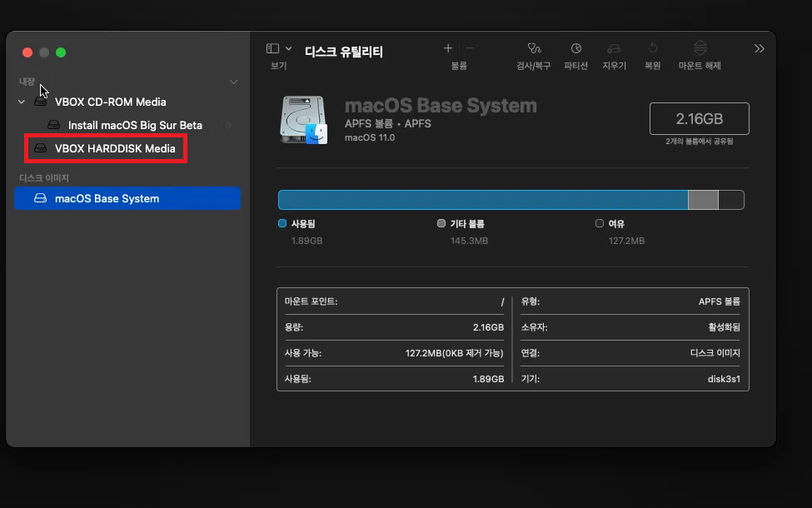Open the Partition (파티션) pie icon

tap(575, 48)
